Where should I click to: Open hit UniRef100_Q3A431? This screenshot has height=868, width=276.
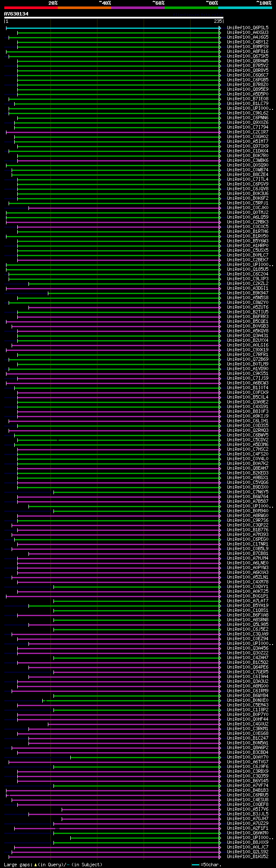pos(248,336)
